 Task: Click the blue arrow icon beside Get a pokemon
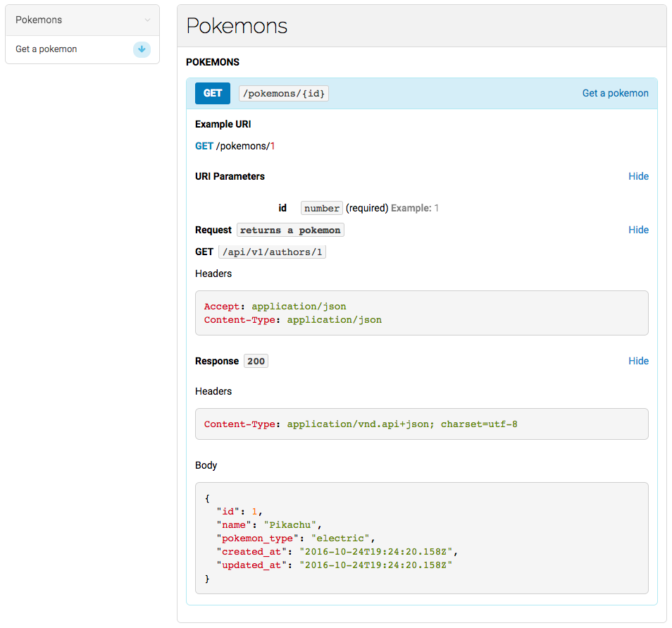click(x=142, y=49)
